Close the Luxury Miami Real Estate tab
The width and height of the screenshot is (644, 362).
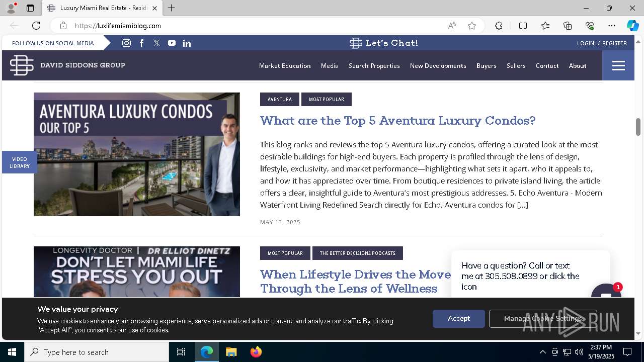tap(154, 8)
